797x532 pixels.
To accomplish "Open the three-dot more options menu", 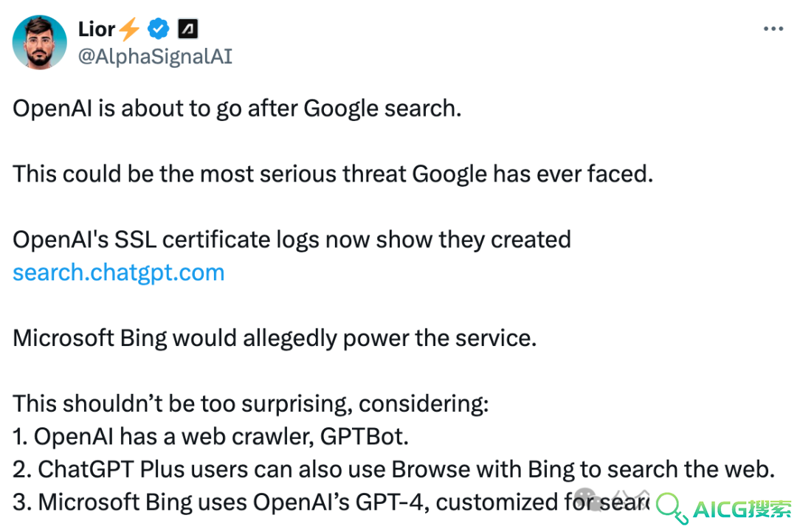I will coord(773,29).
